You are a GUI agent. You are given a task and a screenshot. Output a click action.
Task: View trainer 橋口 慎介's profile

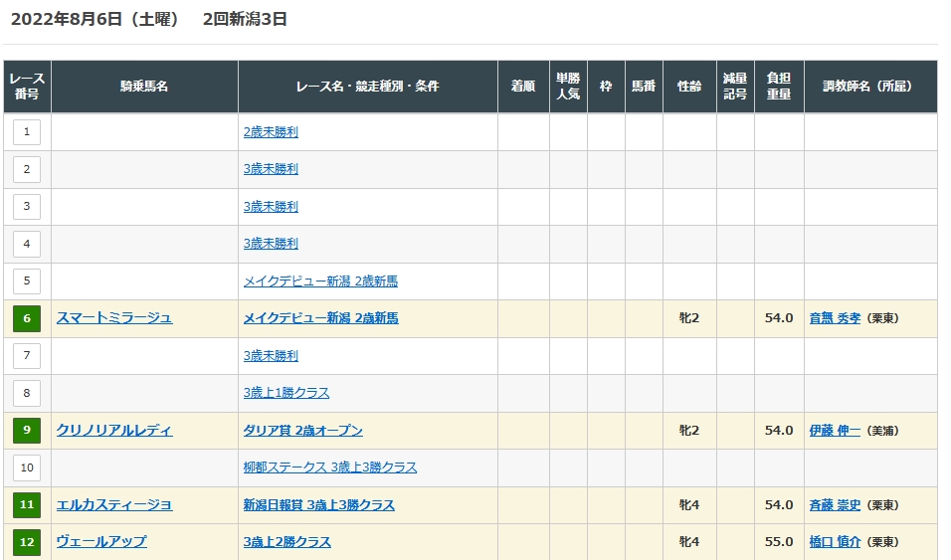[x=835, y=542]
